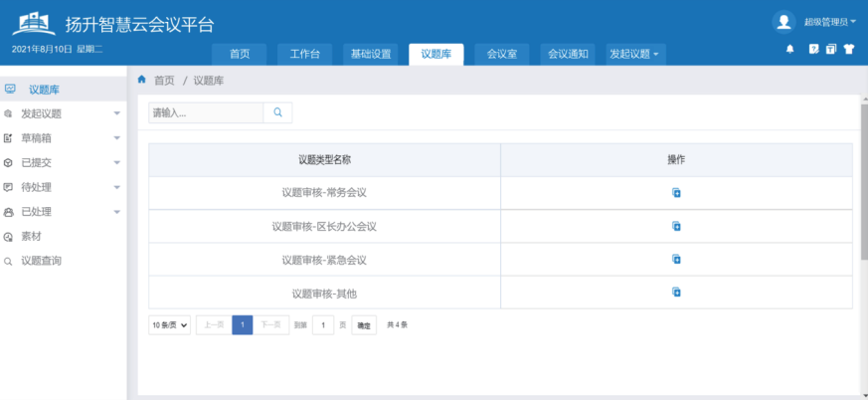The width and height of the screenshot is (868, 400).
Task: Expand the 发起议题 sidebar submenu
Action: point(116,113)
